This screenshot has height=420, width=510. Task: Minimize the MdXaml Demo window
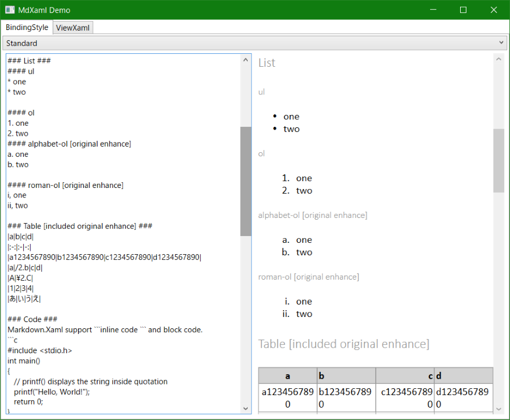[433, 10]
